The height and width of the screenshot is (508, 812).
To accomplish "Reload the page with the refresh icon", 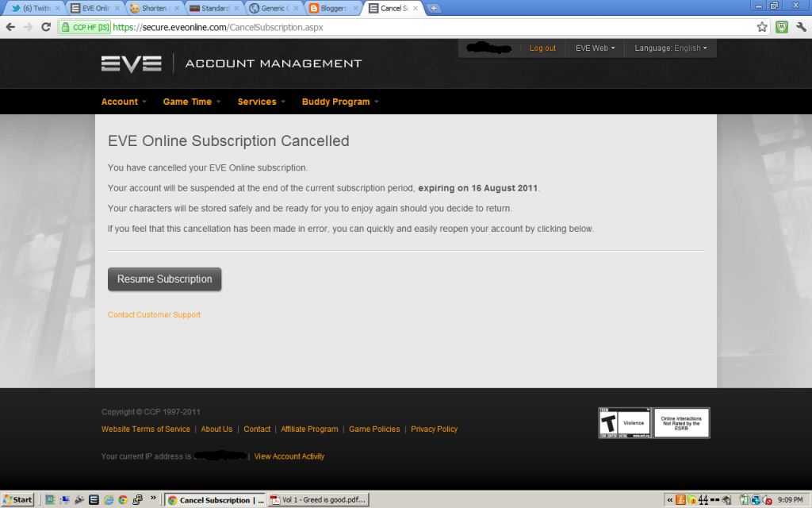I will [x=45, y=27].
